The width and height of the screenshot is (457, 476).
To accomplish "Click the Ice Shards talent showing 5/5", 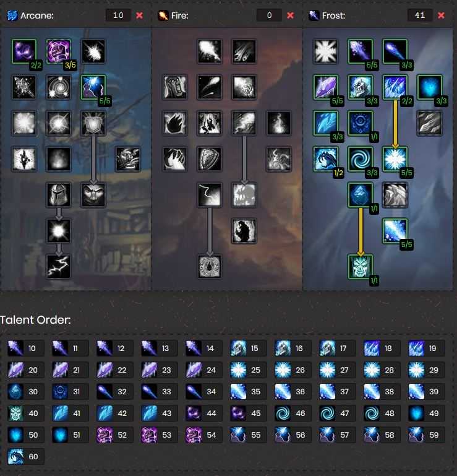I will pyautogui.click(x=325, y=87).
